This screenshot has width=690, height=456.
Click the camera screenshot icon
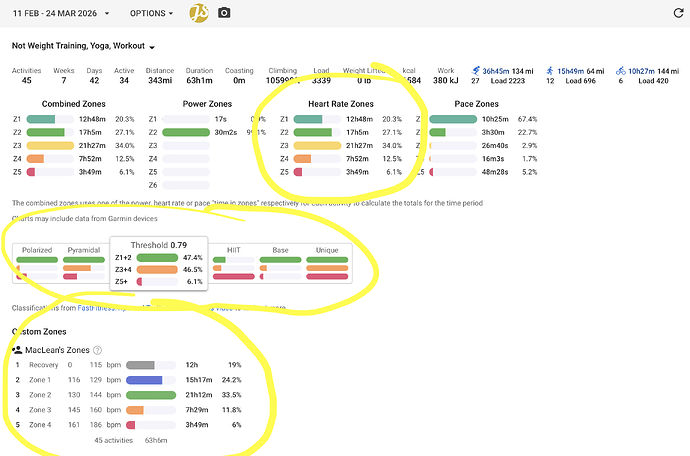[224, 13]
